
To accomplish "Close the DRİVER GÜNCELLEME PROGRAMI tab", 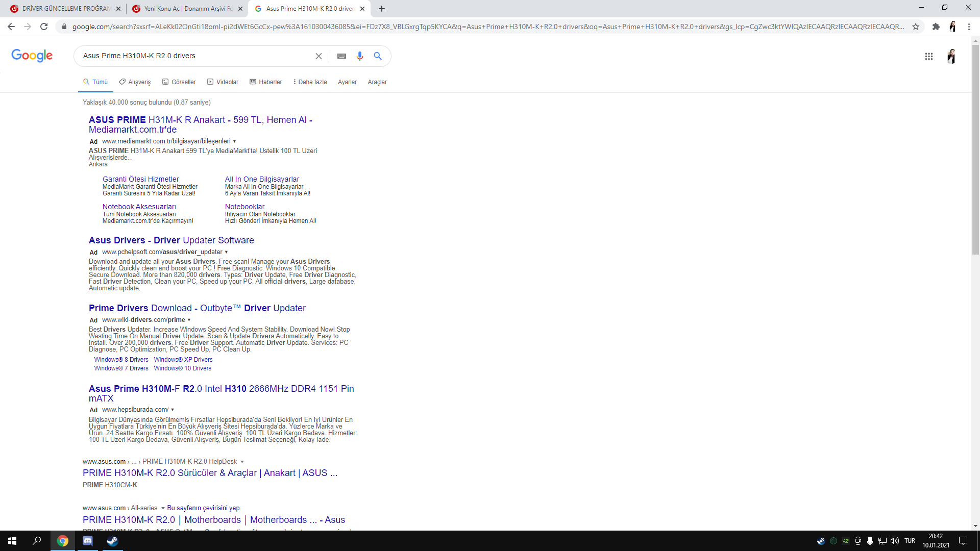I will click(x=118, y=9).
